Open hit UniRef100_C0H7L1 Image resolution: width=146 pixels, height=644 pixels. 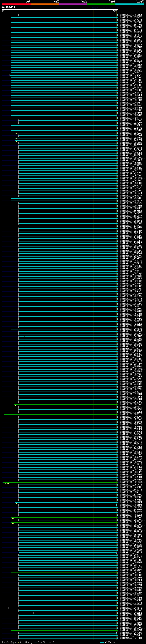point(131,452)
